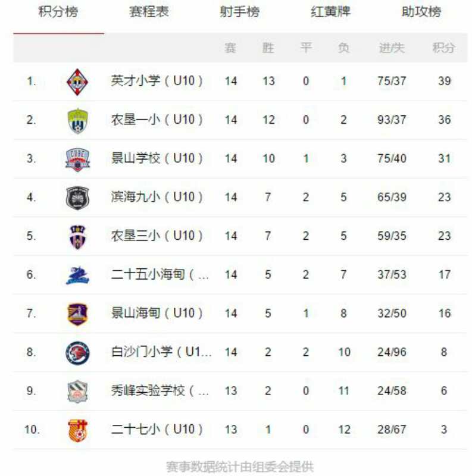Click the 二十七小 orange shield logo
Image resolution: width=472 pixels, height=476 pixels.
[78, 430]
